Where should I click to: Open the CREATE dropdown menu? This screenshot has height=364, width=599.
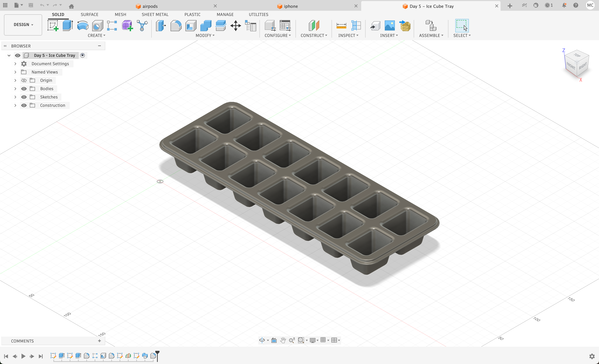tap(97, 36)
